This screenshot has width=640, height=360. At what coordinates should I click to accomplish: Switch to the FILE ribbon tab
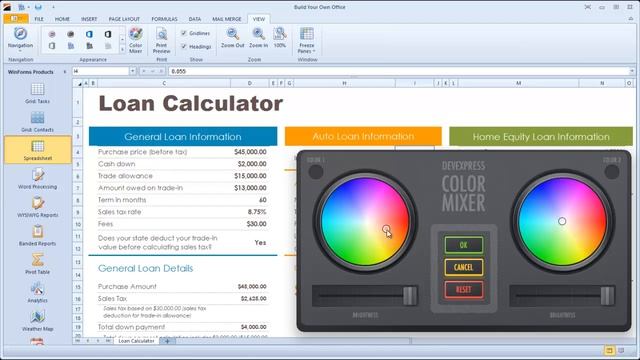tap(39, 19)
